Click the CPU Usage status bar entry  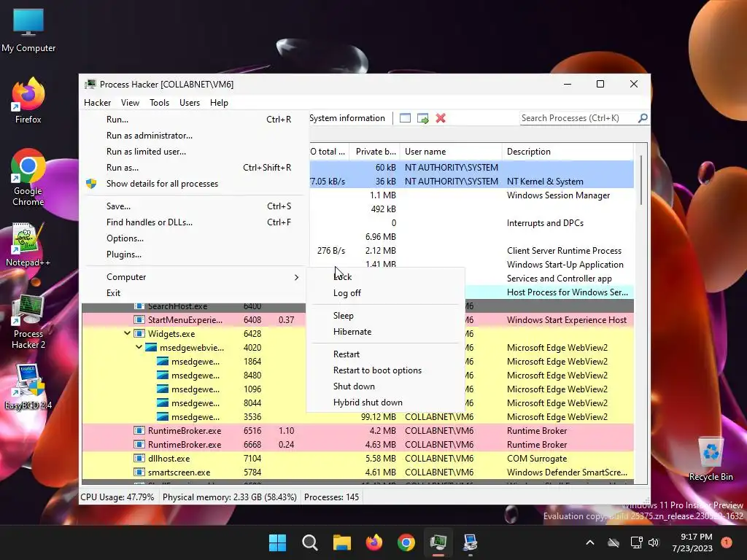pyautogui.click(x=117, y=497)
